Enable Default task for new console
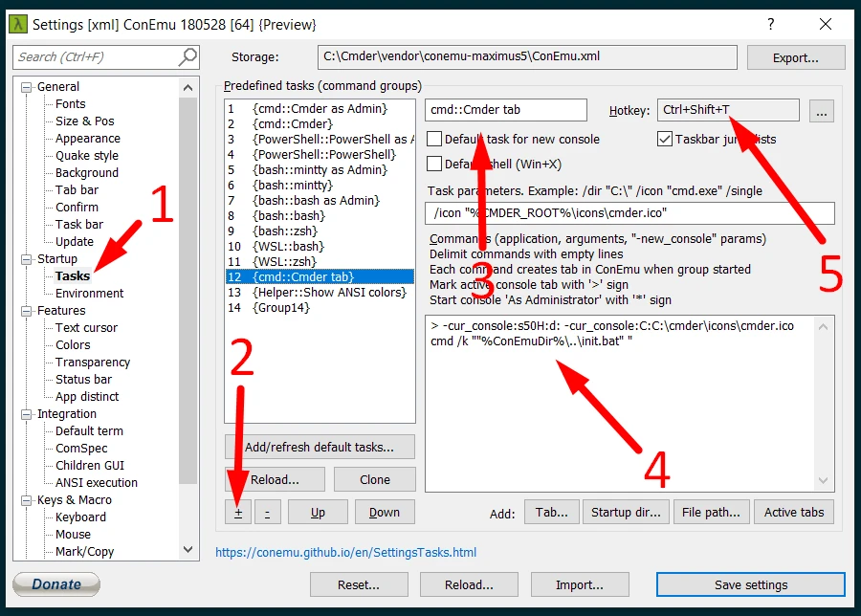The image size is (861, 616). pyautogui.click(x=434, y=139)
